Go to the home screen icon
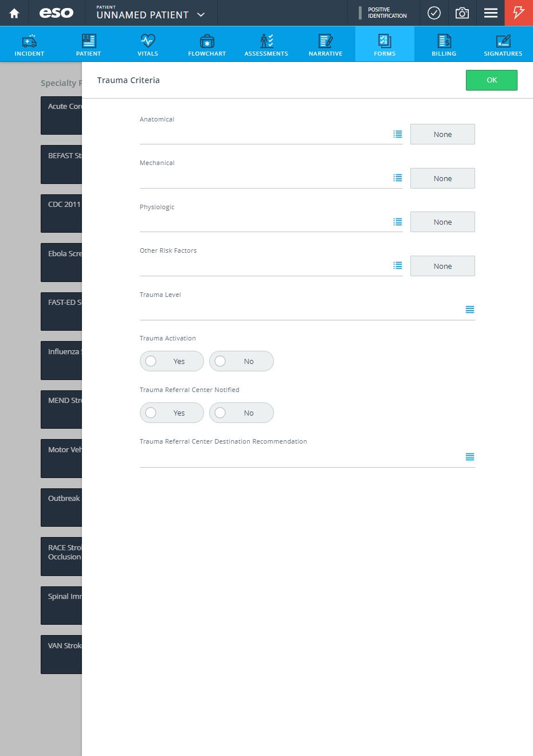The width and height of the screenshot is (533, 756). click(x=14, y=13)
